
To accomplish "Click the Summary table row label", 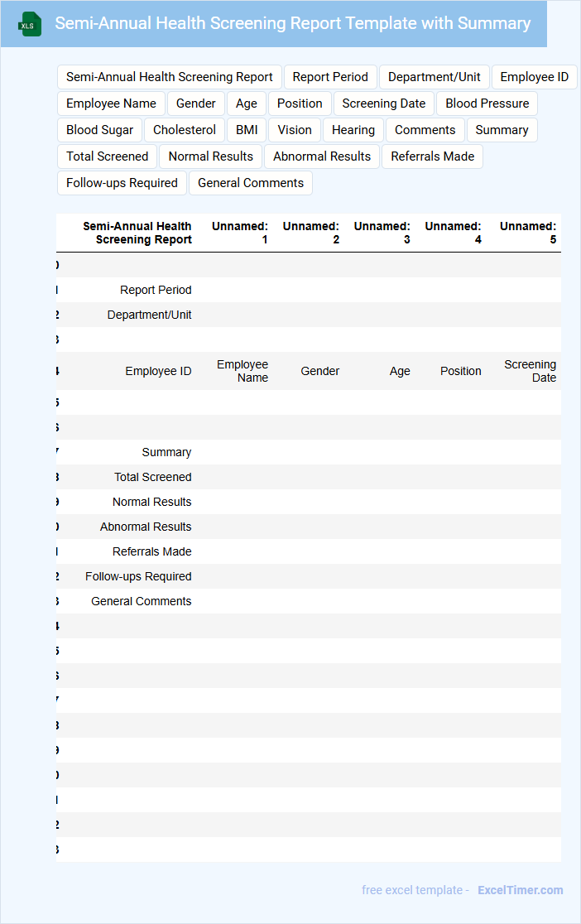I will point(166,452).
